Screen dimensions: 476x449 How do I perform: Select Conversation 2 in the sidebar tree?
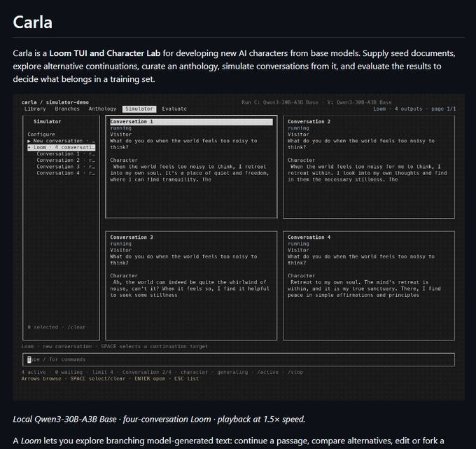(x=66, y=160)
